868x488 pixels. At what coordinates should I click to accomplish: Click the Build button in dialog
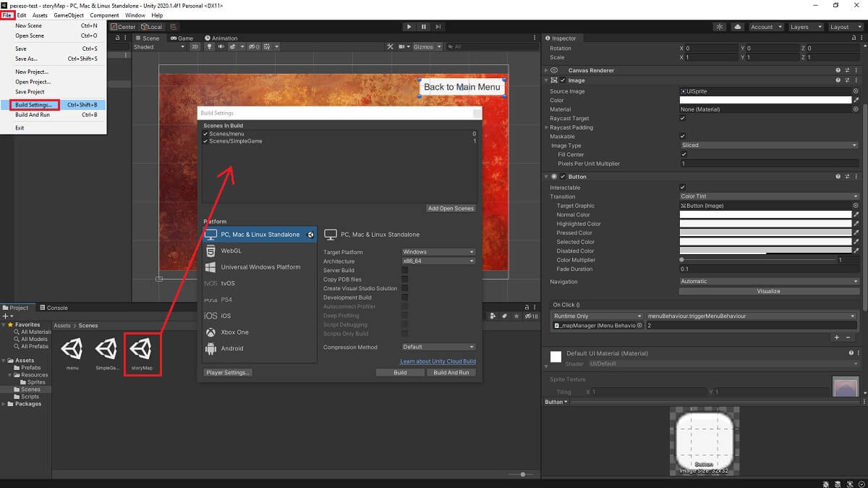pos(400,373)
